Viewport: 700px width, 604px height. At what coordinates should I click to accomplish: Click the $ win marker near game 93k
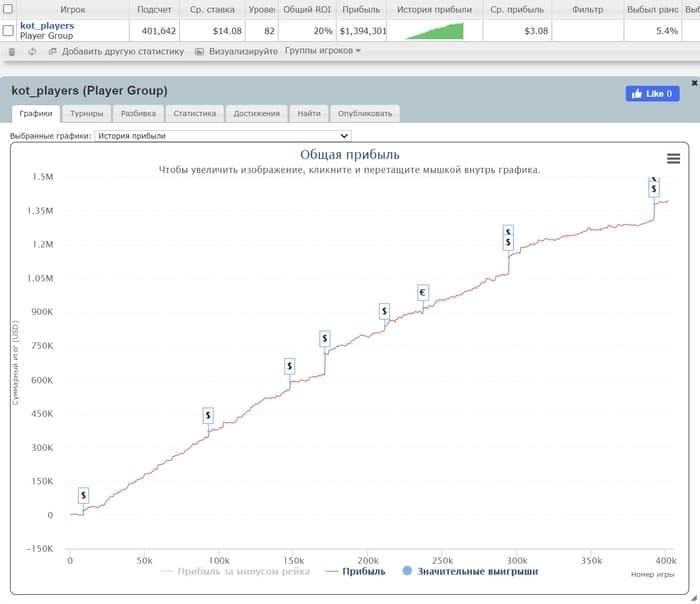coord(208,415)
